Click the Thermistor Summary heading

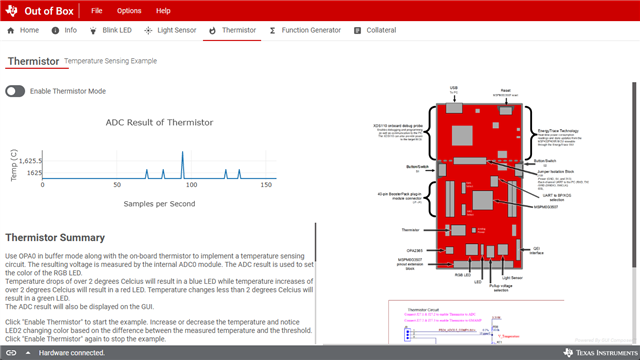tap(55, 238)
